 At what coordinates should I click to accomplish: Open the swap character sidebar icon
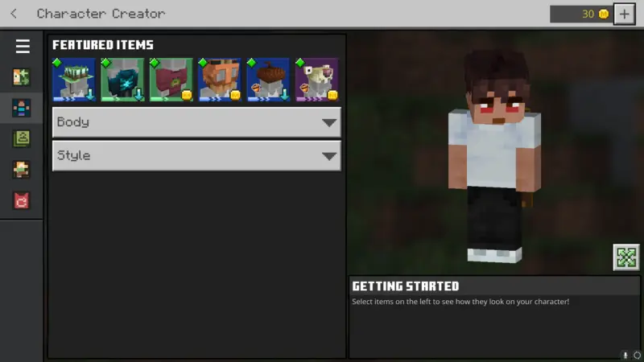point(22,77)
